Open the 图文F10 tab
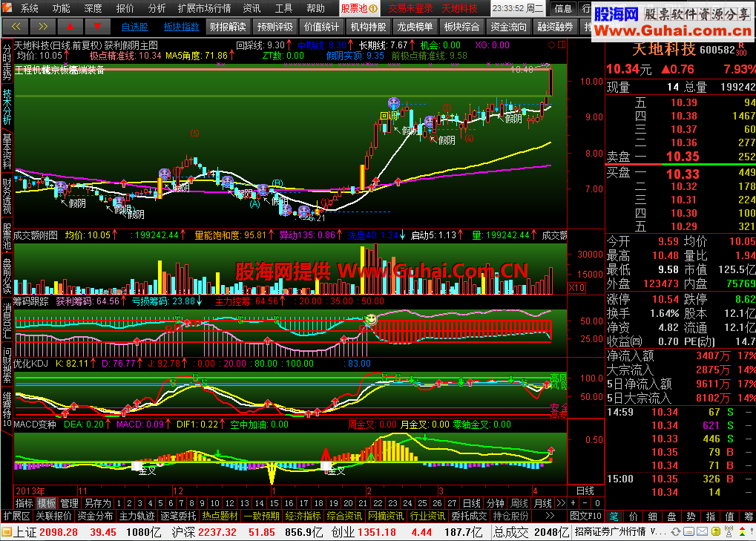Screen dimensions: 756x541 [586, 516]
